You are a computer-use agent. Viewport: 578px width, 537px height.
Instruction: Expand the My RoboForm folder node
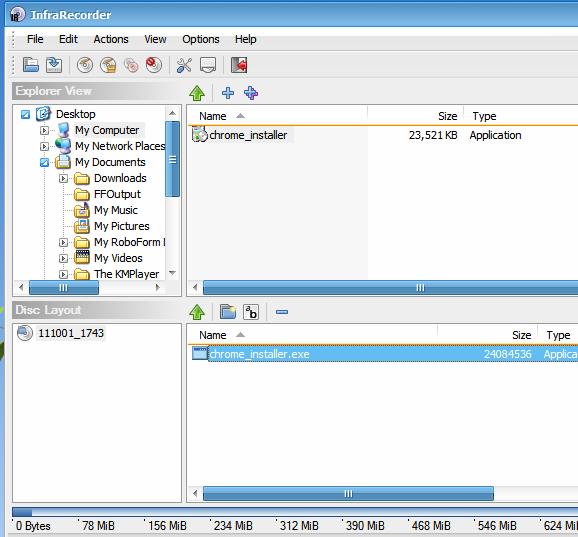(63, 243)
